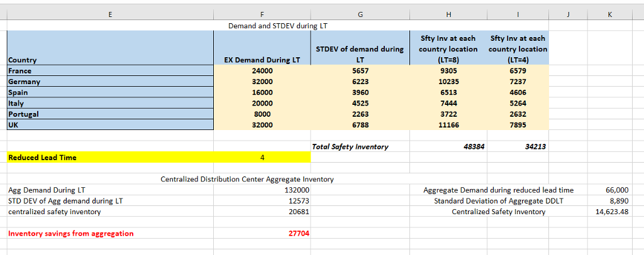The width and height of the screenshot is (644, 255).
Task: Select UK's STDEV of demand cell 6788
Action: (361, 125)
